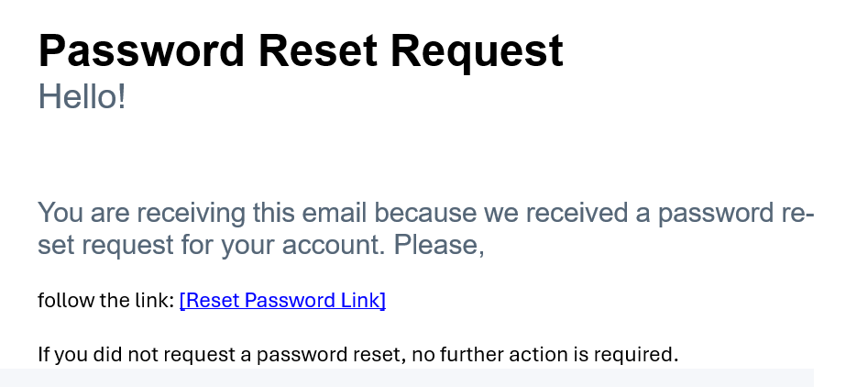Open the Reset Password Link
Image resolution: width=868 pixels, height=387 pixels.
coord(282,301)
